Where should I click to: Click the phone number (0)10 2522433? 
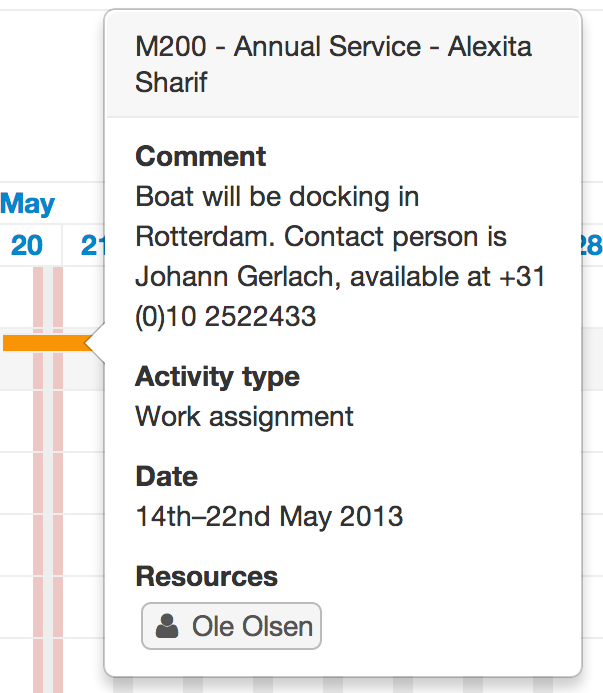click(x=225, y=316)
